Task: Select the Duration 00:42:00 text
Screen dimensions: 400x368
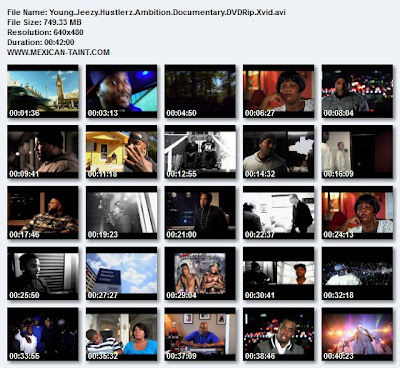Action: (41, 42)
